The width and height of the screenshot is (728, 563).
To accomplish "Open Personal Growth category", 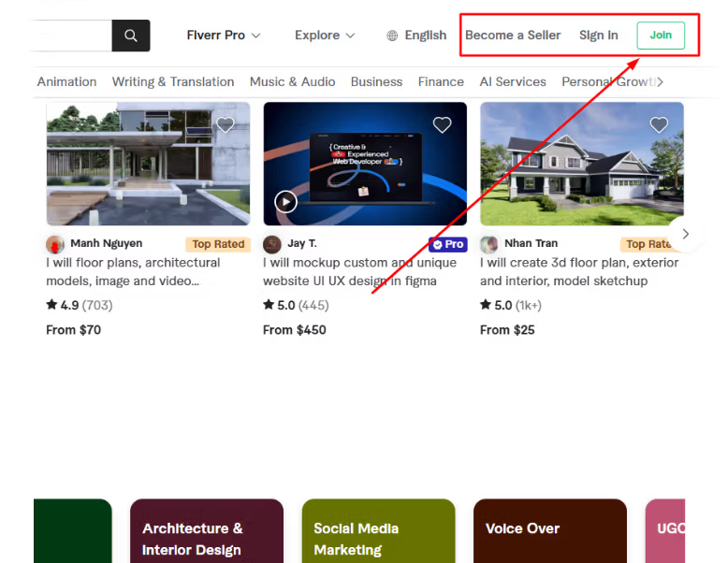I will (x=608, y=81).
